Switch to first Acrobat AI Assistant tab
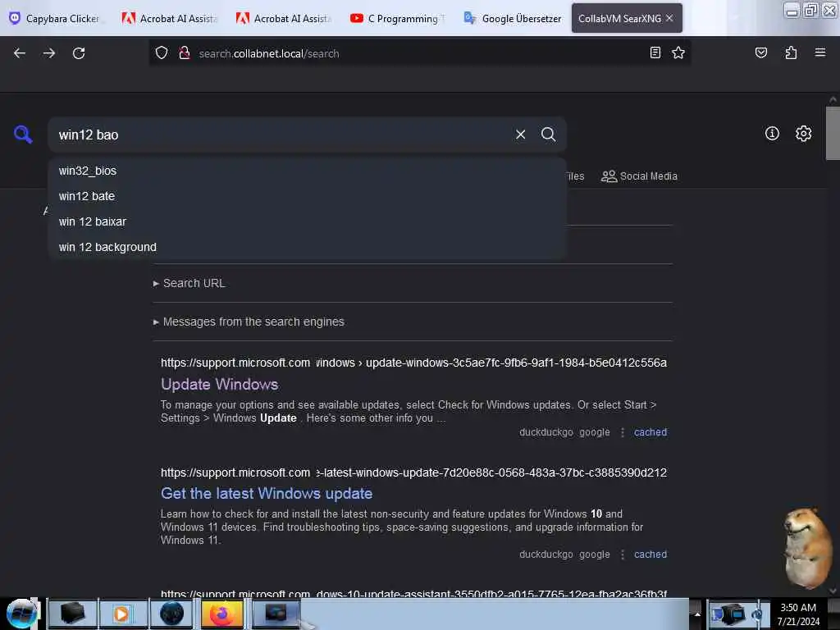Viewport: 840px width, 630px height. (170, 18)
